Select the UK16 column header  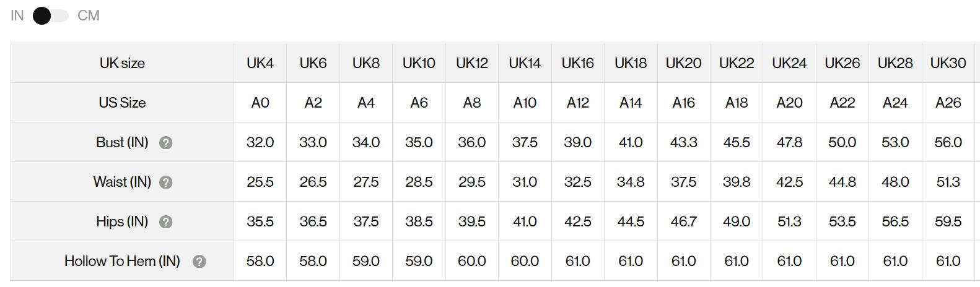(577, 63)
